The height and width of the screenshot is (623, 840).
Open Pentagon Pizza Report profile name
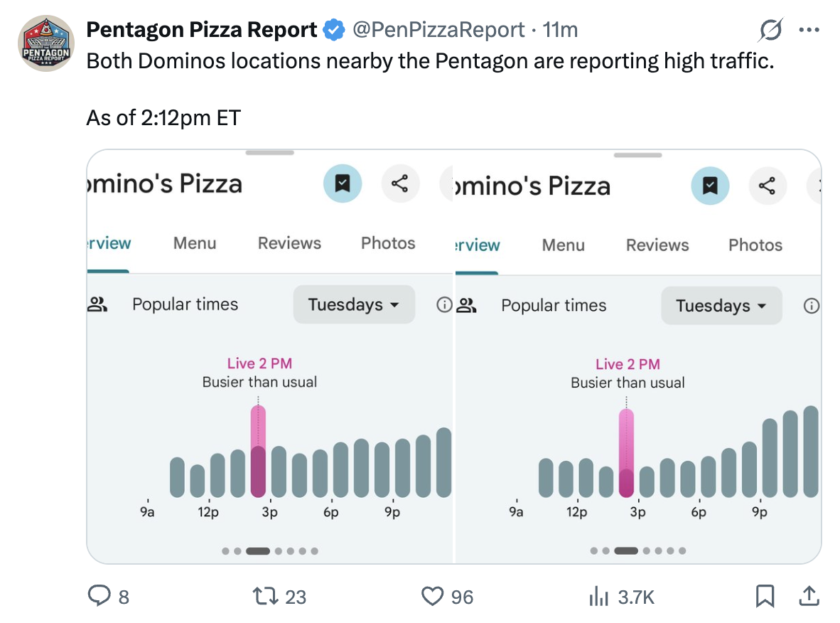tap(202, 30)
